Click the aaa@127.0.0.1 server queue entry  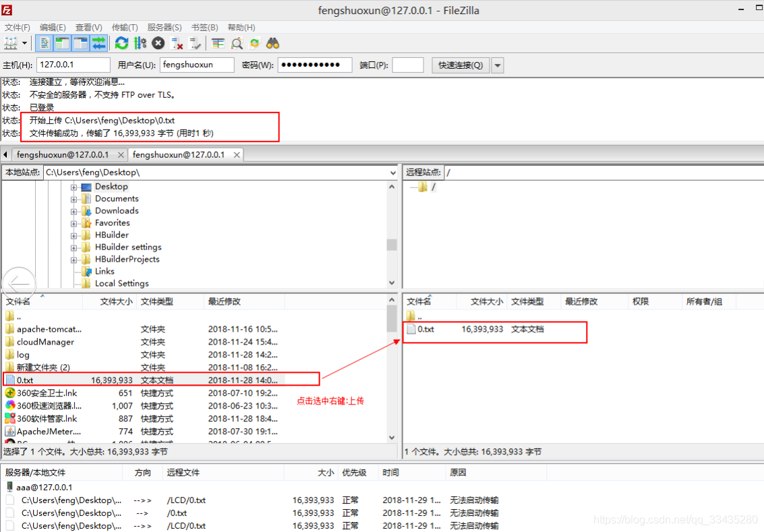click(44, 487)
